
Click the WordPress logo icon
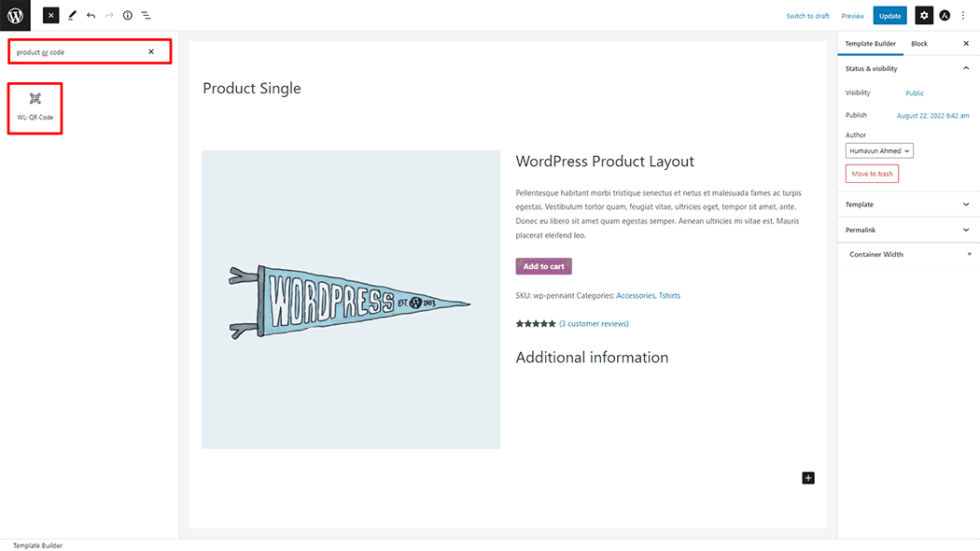(x=15, y=15)
